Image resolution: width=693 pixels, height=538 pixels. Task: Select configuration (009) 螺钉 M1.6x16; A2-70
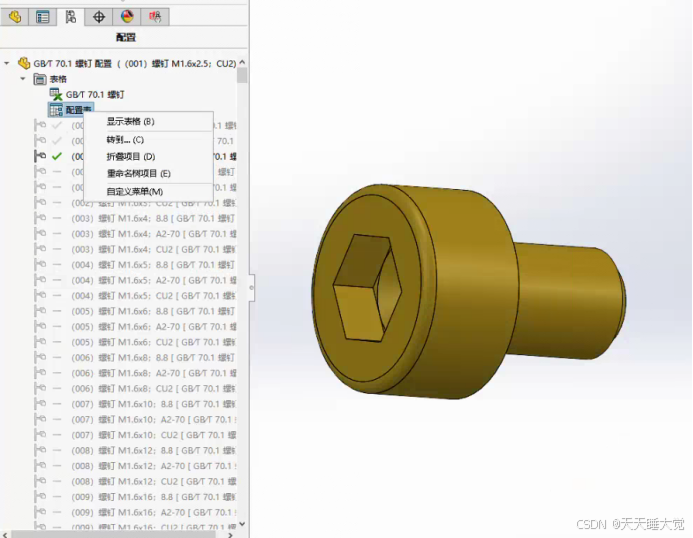[x=154, y=512]
